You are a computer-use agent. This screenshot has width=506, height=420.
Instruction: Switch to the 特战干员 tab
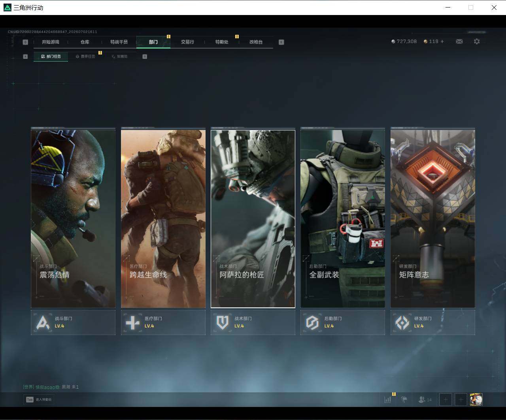[x=119, y=42]
